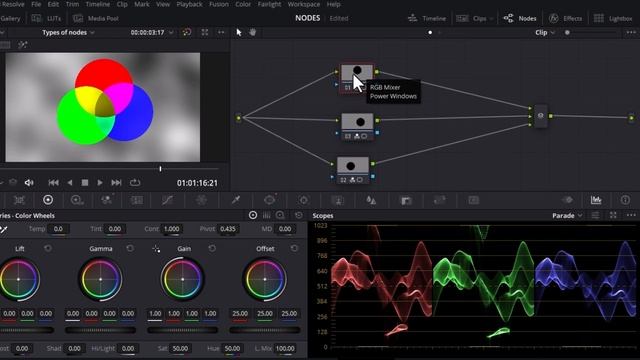The width and height of the screenshot is (640, 360).
Task: Stop playback
Action: [85, 182]
